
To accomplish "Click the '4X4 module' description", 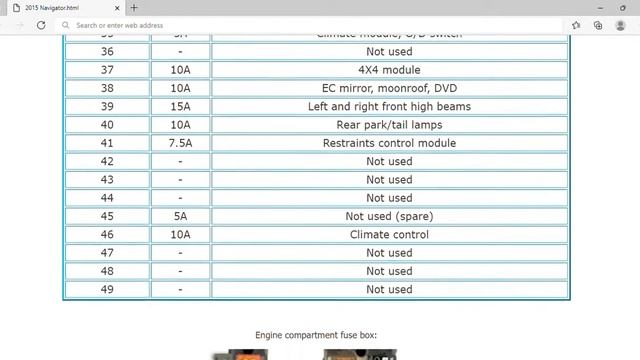I will 389,70.
